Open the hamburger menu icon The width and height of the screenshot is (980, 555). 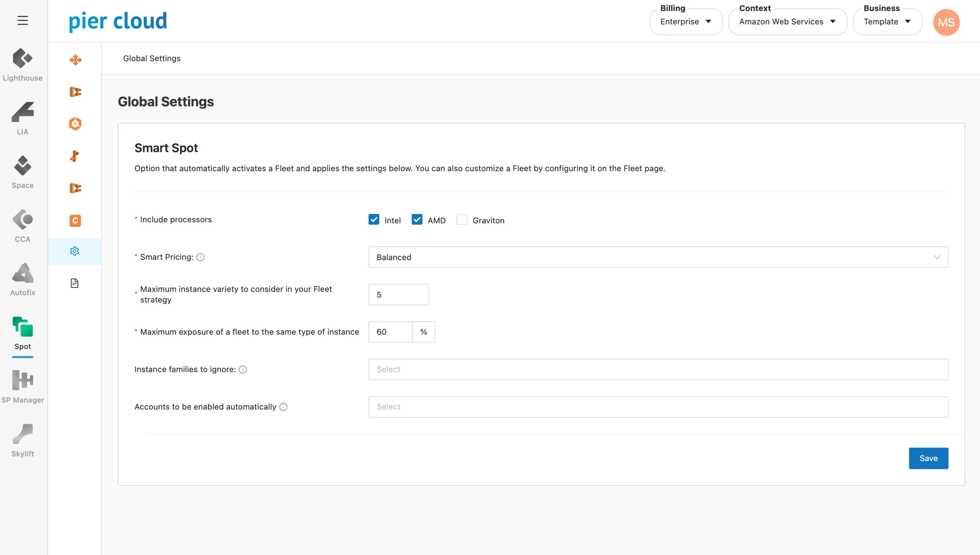coord(23,20)
